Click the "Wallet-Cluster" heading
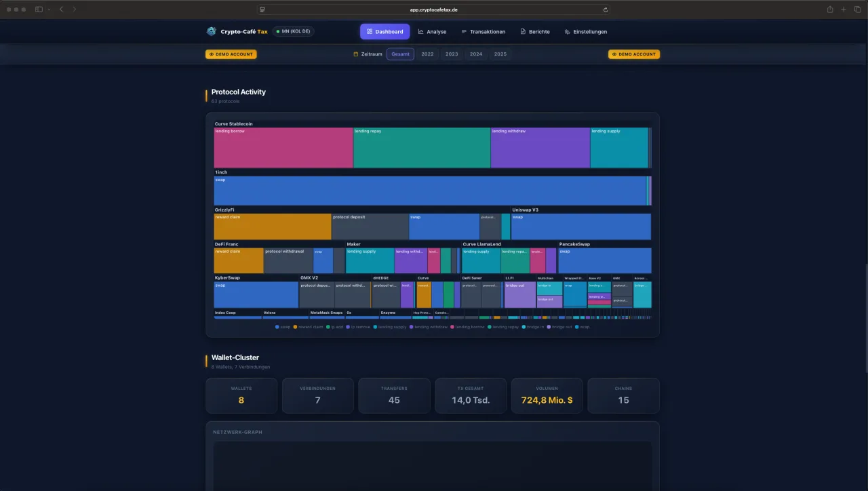This screenshot has height=491, width=868. (x=235, y=357)
